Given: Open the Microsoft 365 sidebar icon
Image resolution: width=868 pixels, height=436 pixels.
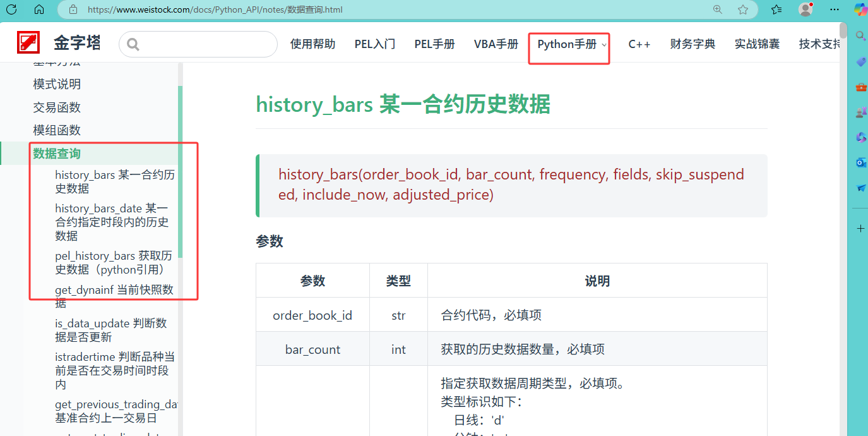Looking at the screenshot, I should (860, 137).
